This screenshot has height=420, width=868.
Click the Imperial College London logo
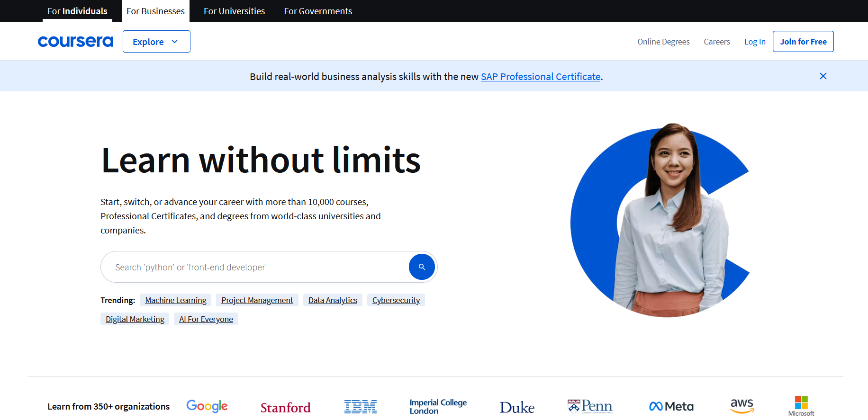point(438,407)
